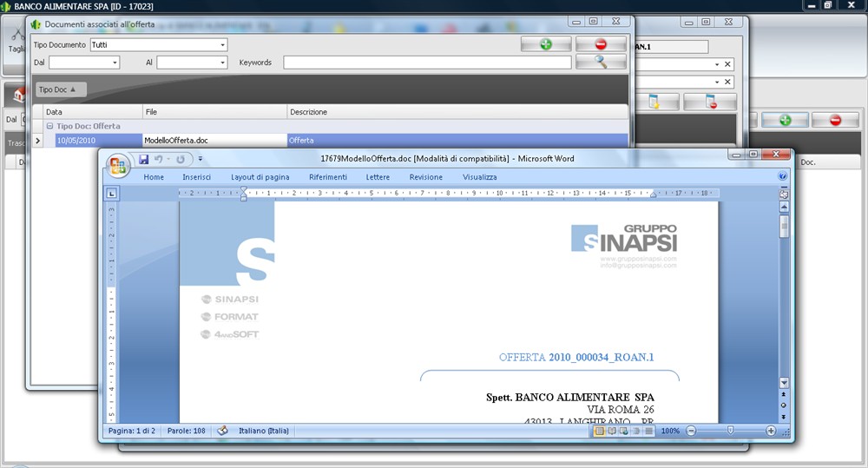Click the green plus button in Documenti associati
The image size is (868, 468).
pyautogui.click(x=546, y=44)
